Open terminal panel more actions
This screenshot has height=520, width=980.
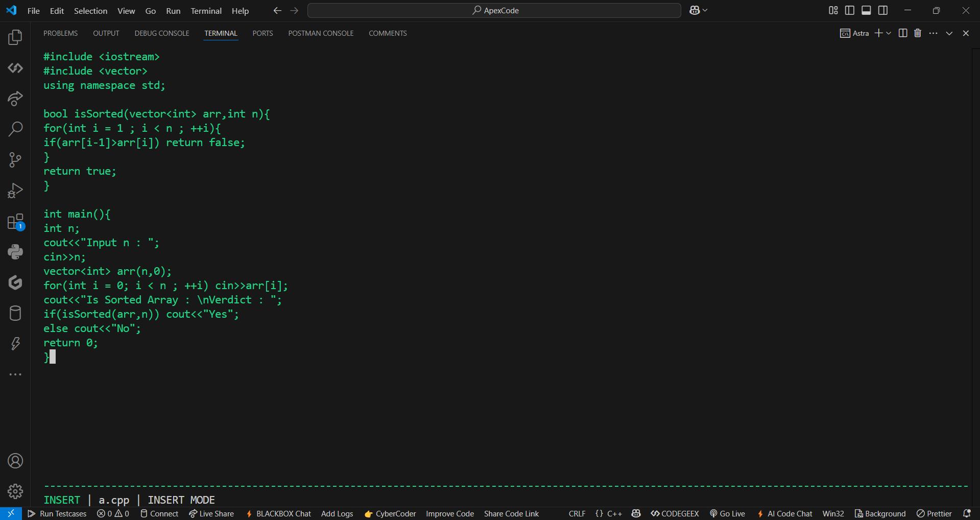pyautogui.click(x=934, y=33)
